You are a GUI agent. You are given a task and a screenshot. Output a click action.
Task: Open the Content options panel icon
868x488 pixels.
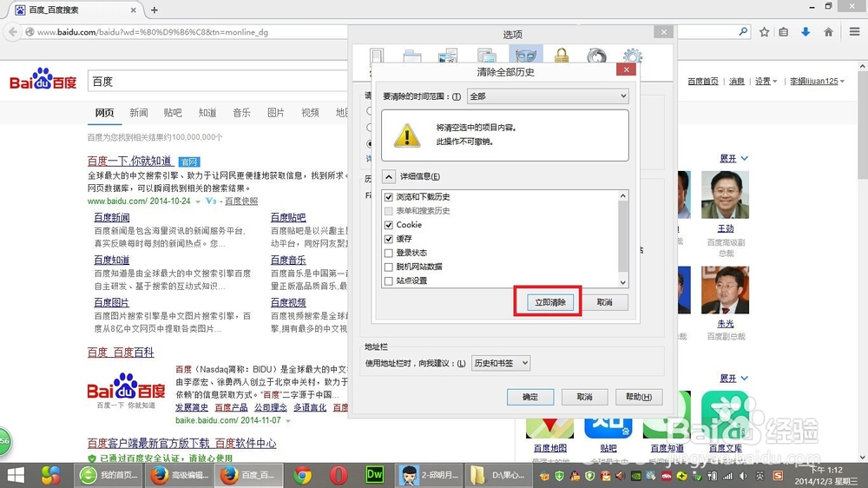(x=448, y=56)
